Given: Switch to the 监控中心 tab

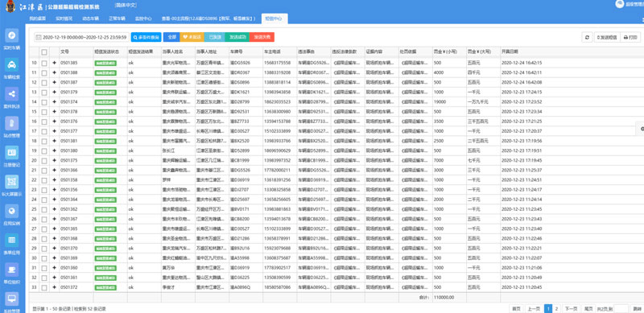Looking at the screenshot, I should (143, 19).
